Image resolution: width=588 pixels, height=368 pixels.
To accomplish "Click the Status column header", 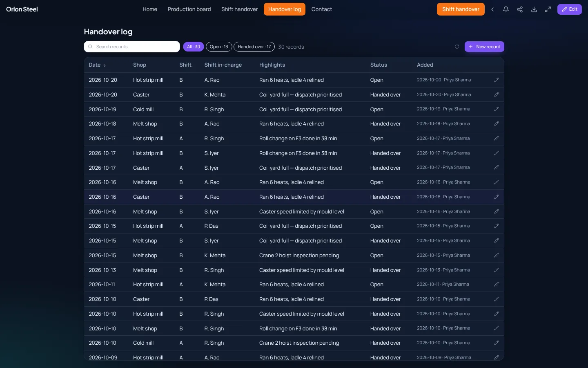I will pos(379,65).
